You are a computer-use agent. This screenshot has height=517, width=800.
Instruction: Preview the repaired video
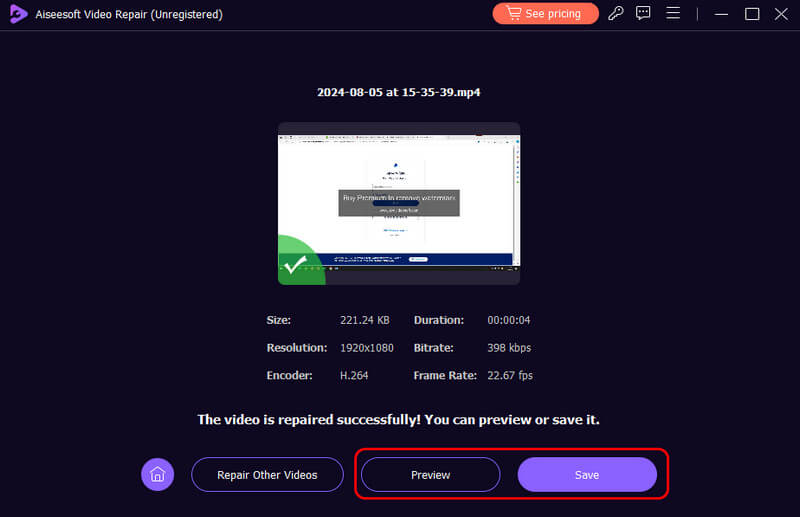430,475
